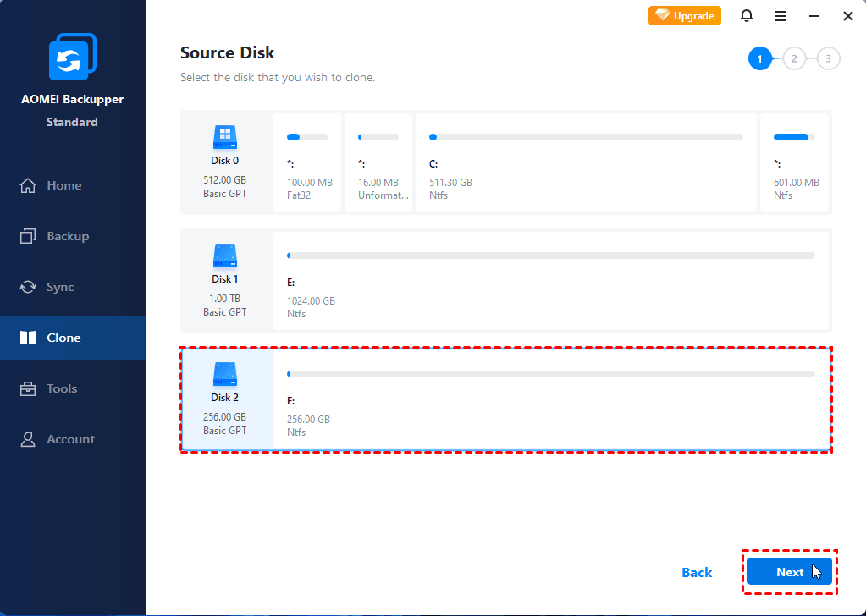Select the Disk 0 drive icon
The image size is (866, 616).
point(224,136)
